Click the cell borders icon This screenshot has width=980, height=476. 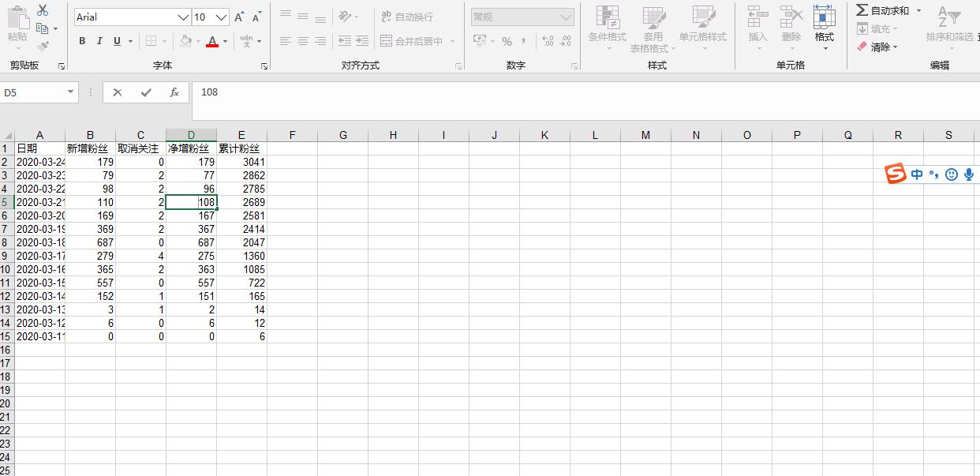(x=150, y=41)
